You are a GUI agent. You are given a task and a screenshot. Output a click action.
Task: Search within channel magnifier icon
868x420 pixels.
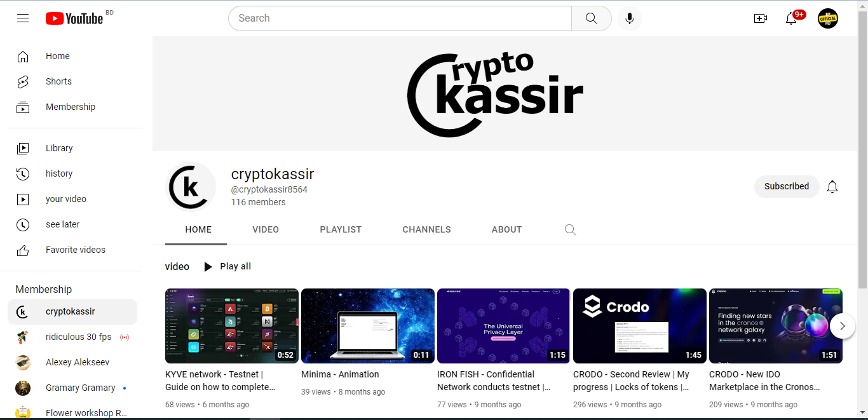tap(570, 229)
